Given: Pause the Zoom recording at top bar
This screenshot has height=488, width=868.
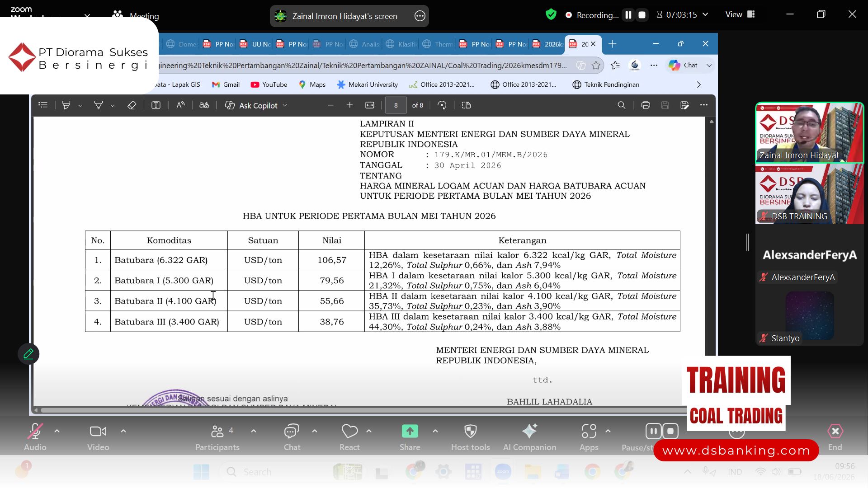Looking at the screenshot, I should click(x=628, y=15).
